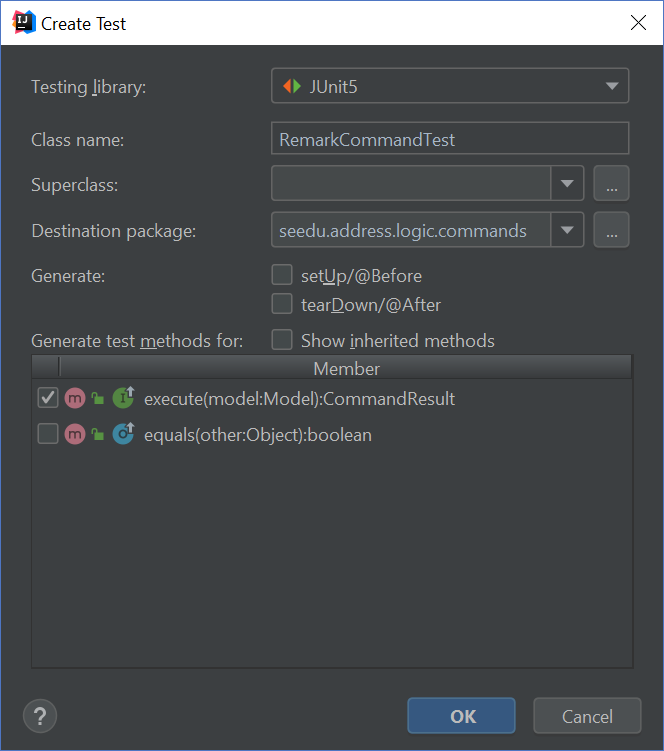Expand the Destination package dropdown arrow
The width and height of the screenshot is (664, 751).
pyautogui.click(x=567, y=231)
